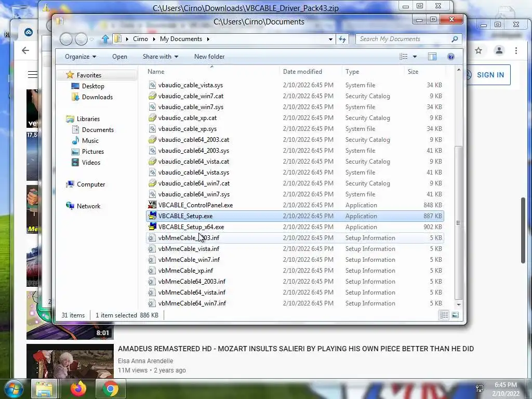
Task: Switch to large icons view in status bar
Action: pyautogui.click(x=455, y=315)
